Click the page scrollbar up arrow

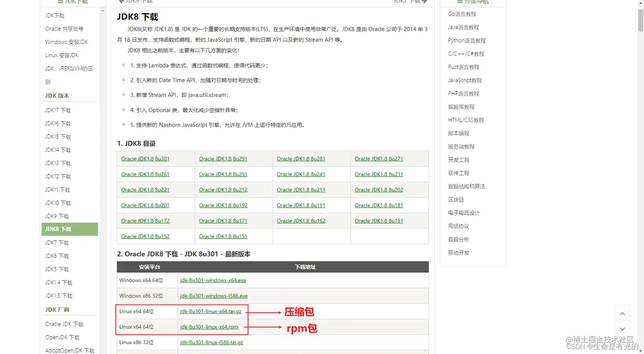641,3
